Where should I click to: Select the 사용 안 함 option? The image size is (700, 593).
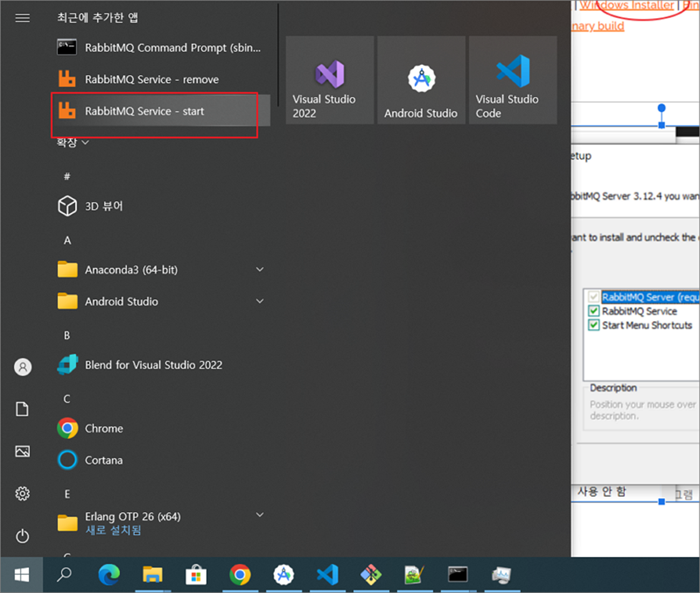click(602, 492)
